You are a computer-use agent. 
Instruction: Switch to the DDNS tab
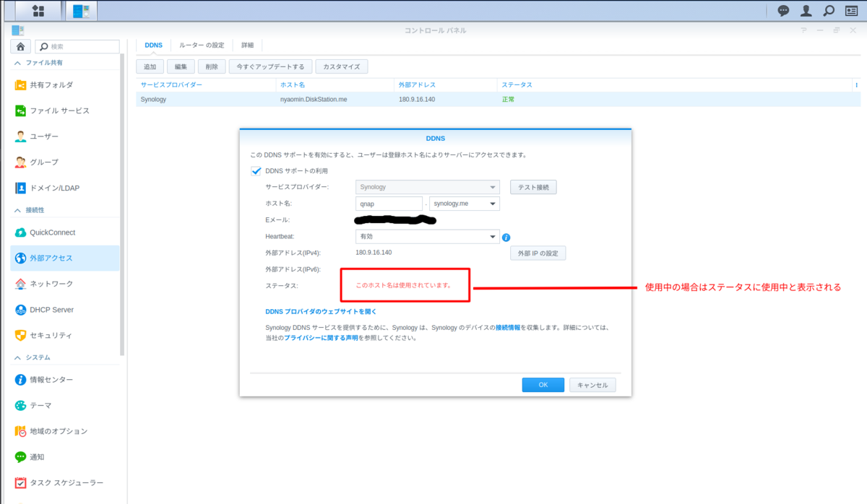(153, 45)
